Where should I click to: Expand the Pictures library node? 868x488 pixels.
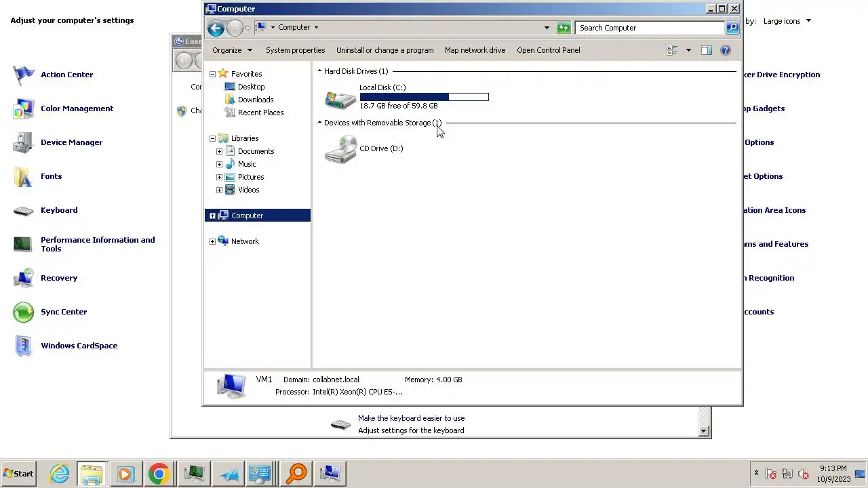pos(219,177)
